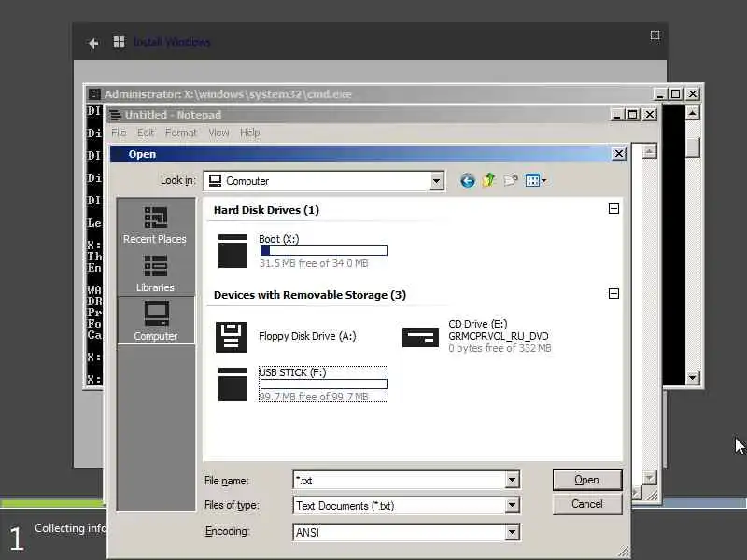The width and height of the screenshot is (747, 560).
Task: Click the Cancel button
Action: [587, 504]
